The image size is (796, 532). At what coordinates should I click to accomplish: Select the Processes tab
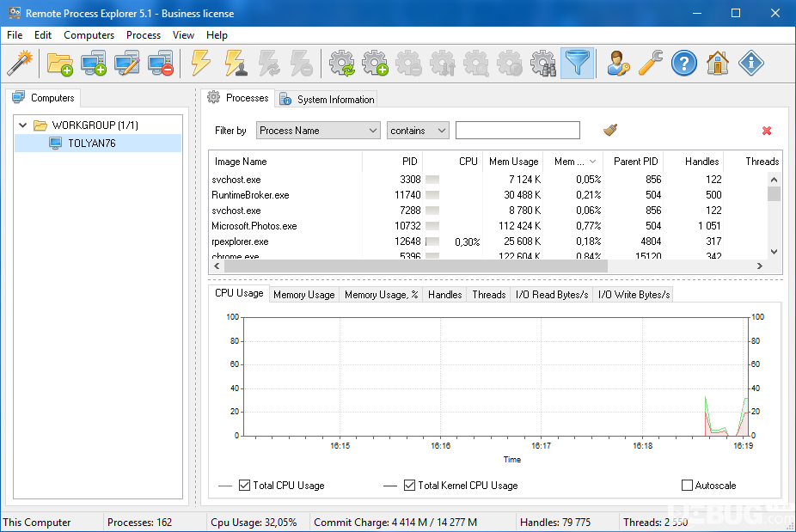(x=237, y=97)
